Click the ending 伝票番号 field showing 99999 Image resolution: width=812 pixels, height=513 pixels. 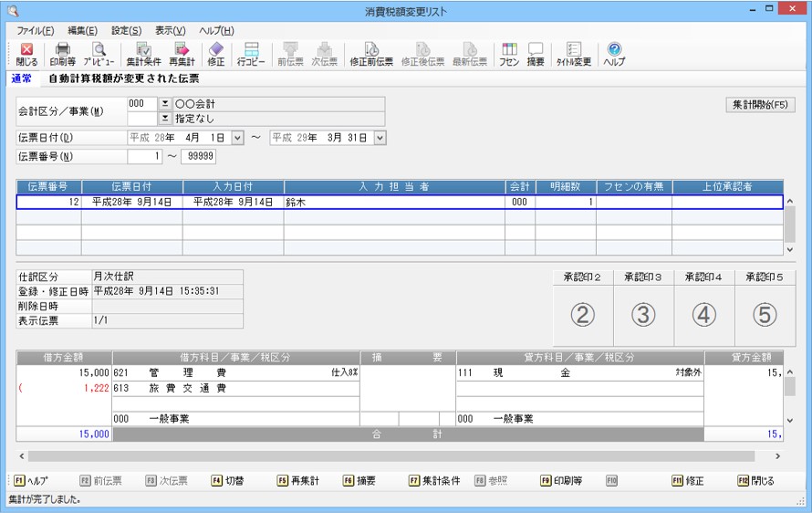[198, 156]
